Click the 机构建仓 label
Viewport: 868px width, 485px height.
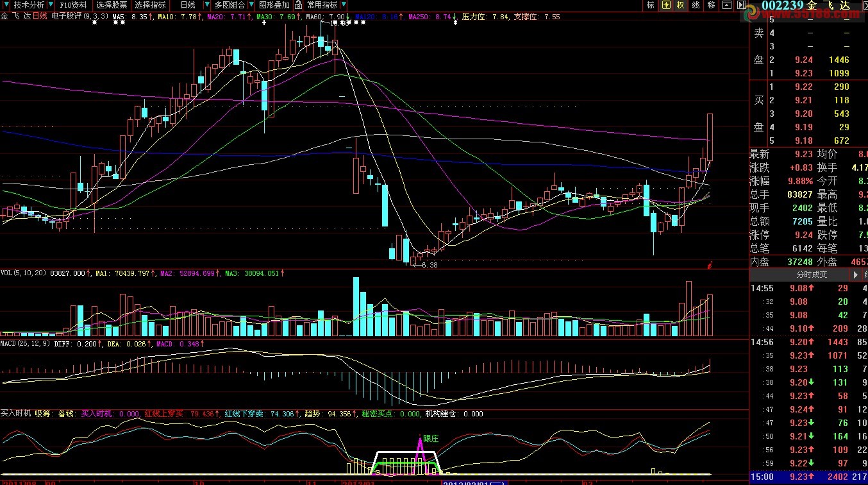pos(455,414)
